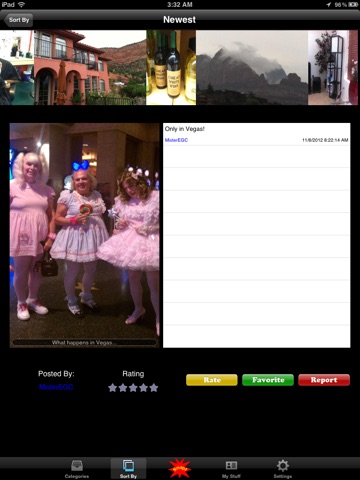Tap the Wi-Fi status icon
The image size is (360, 480).
click(21, 5)
